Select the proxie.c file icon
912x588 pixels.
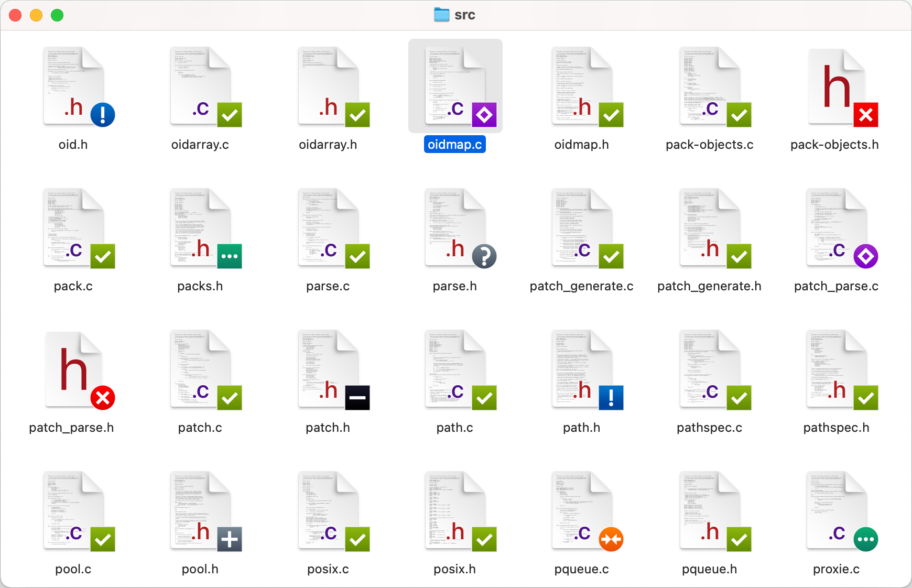[837, 511]
